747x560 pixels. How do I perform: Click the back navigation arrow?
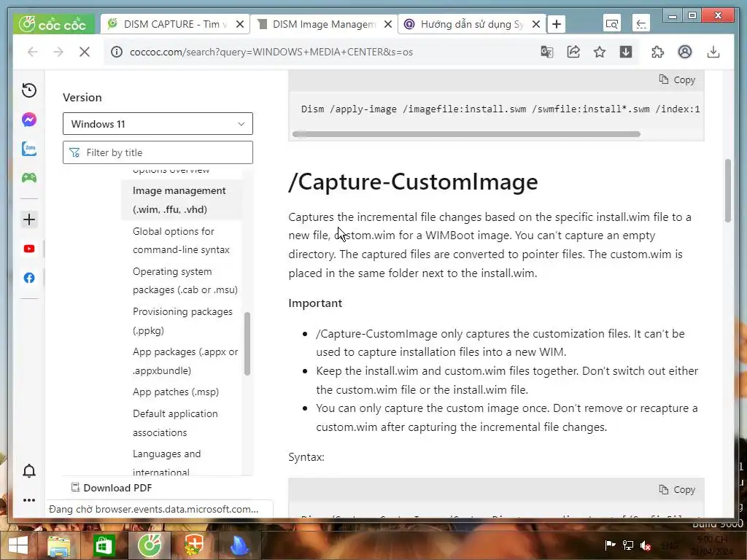[32, 52]
